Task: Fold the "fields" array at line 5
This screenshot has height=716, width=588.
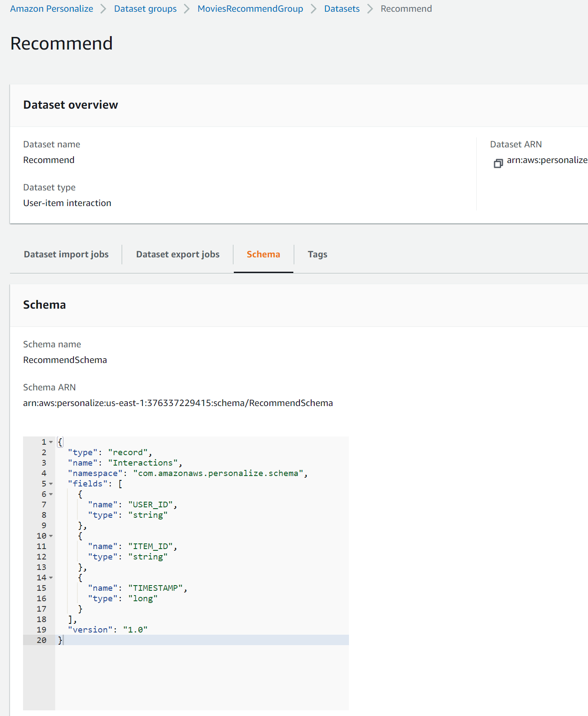Action: pos(51,484)
